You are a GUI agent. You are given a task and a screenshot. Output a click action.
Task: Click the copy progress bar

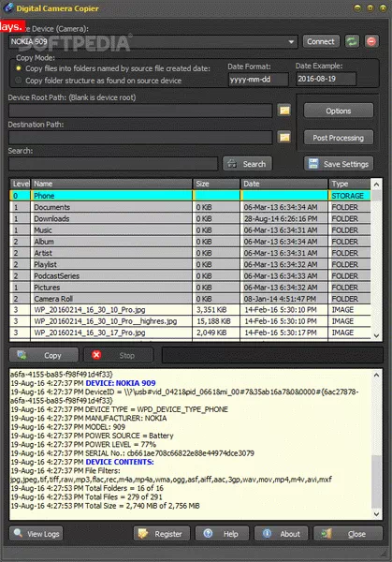tap(272, 355)
